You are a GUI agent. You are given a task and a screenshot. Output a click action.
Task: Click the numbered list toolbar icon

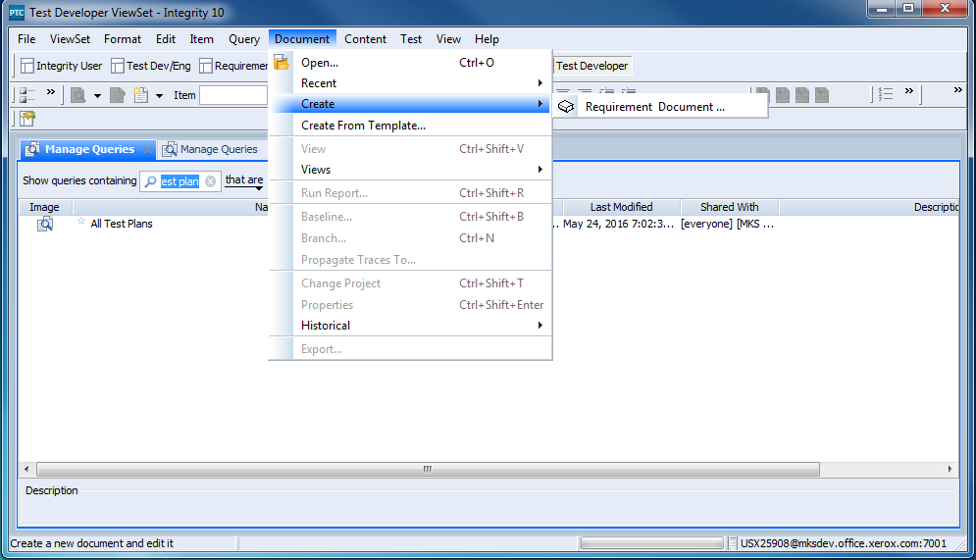886,94
